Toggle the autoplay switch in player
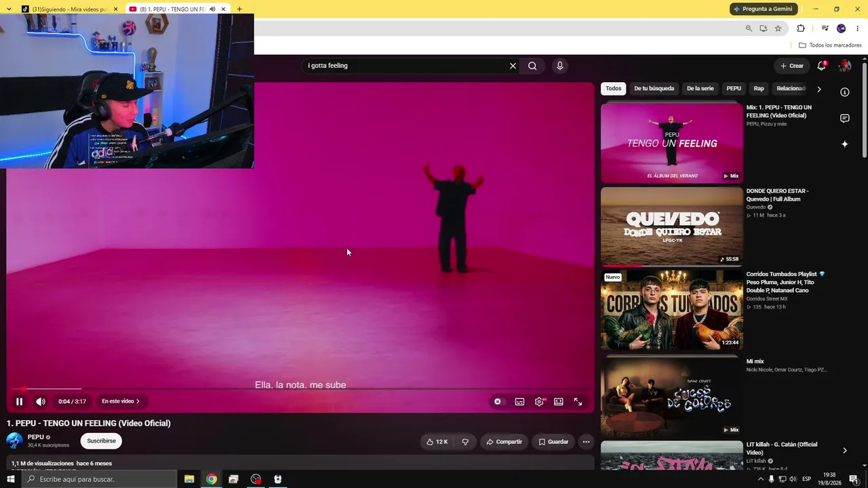This screenshot has width=868, height=488. [x=498, y=401]
